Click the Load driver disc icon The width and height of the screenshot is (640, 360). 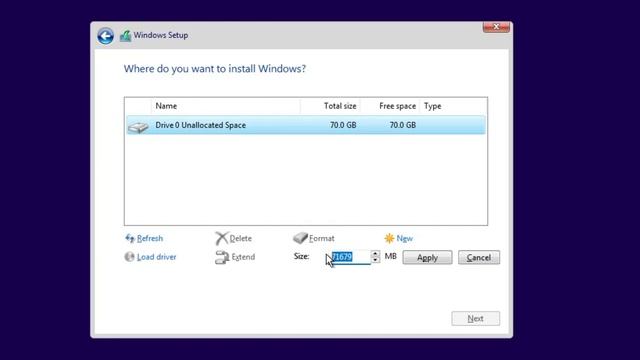pos(129,257)
